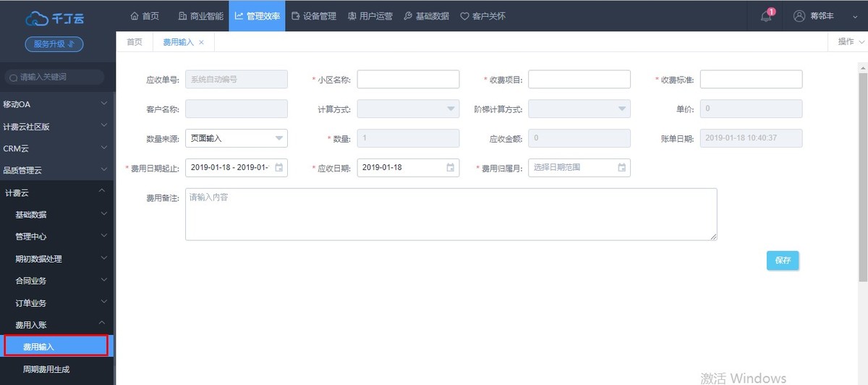Collapse the 计费云 sidebar menu
The image size is (868, 385).
(57, 192)
